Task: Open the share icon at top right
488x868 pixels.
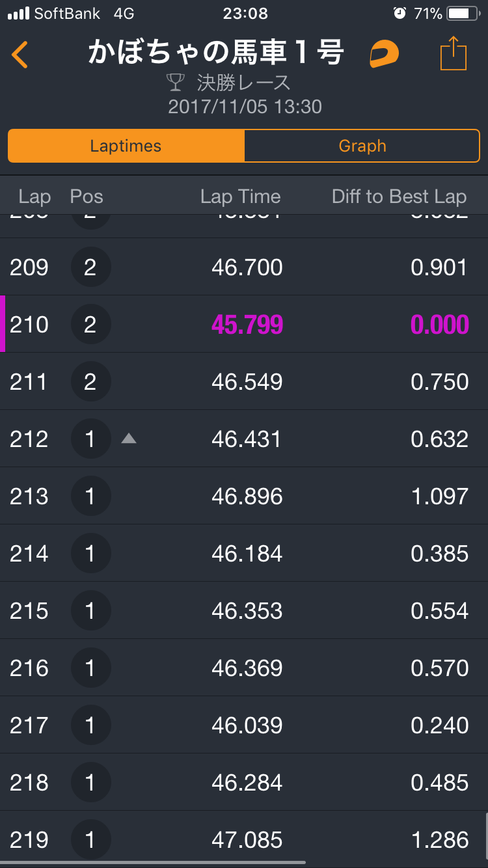Action: (x=454, y=53)
